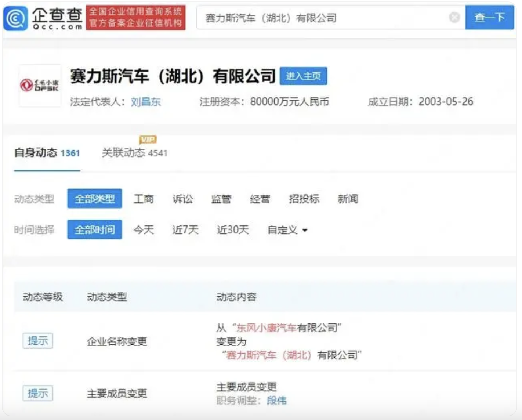Select 全部类型 filter
Viewport: 522px width, 420px height.
[95, 199]
